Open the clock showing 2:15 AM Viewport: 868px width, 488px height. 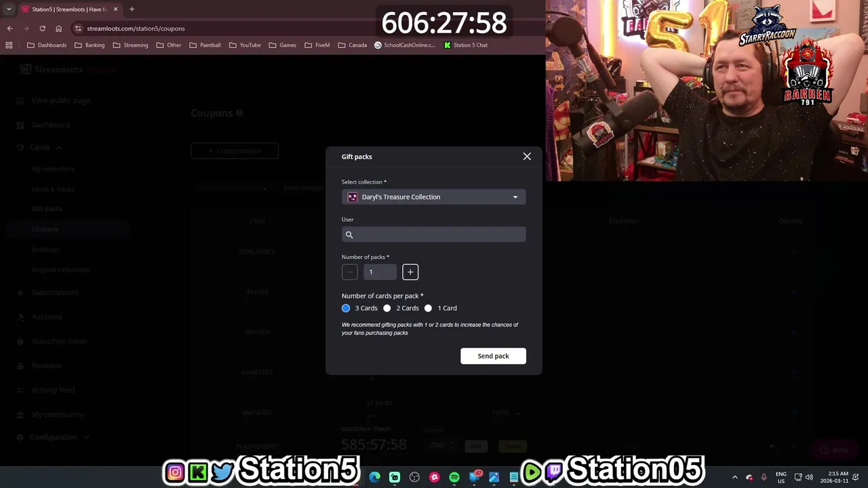[834, 477]
